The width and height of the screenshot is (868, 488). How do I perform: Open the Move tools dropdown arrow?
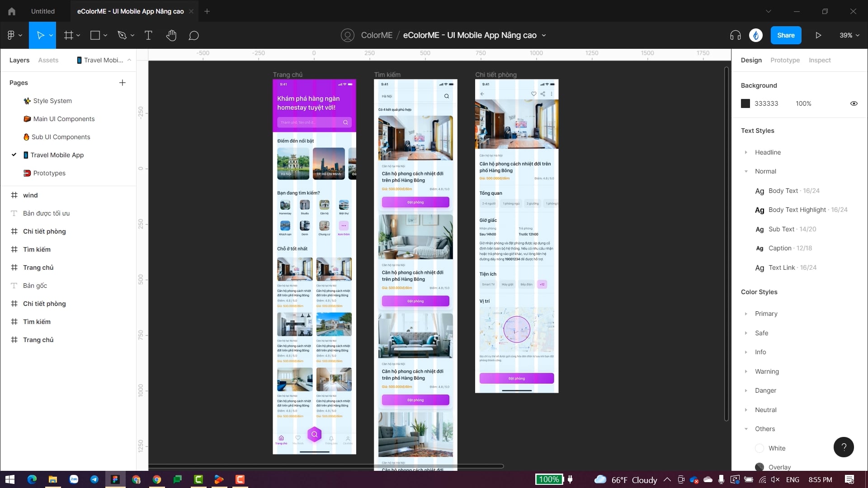pos(51,35)
